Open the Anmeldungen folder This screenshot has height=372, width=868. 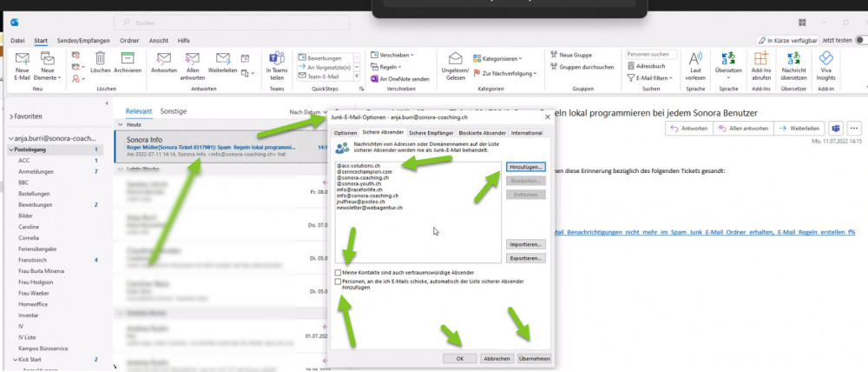pyautogui.click(x=36, y=172)
